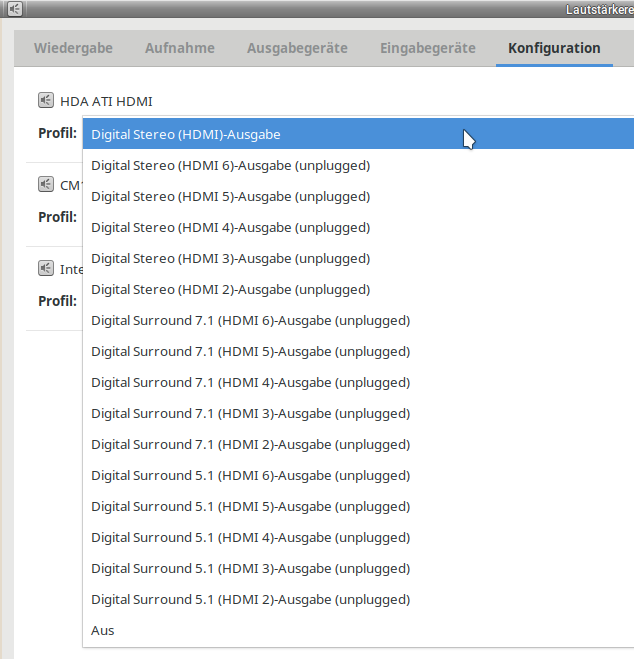Select the Konfiguration tab
The height and width of the screenshot is (659, 634).
point(554,48)
